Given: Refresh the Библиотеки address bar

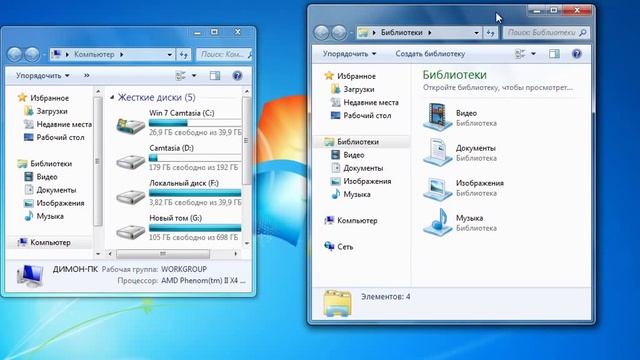Looking at the screenshot, I should tap(491, 33).
